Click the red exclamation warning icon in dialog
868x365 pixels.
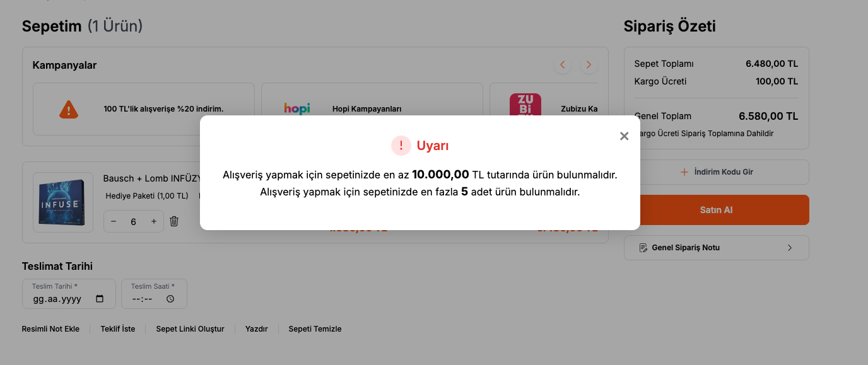[401, 146]
